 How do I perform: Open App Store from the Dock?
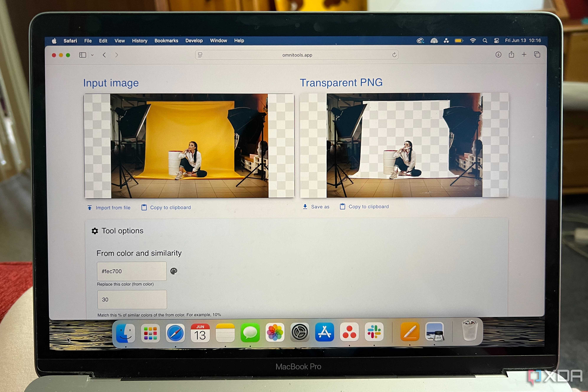point(325,332)
